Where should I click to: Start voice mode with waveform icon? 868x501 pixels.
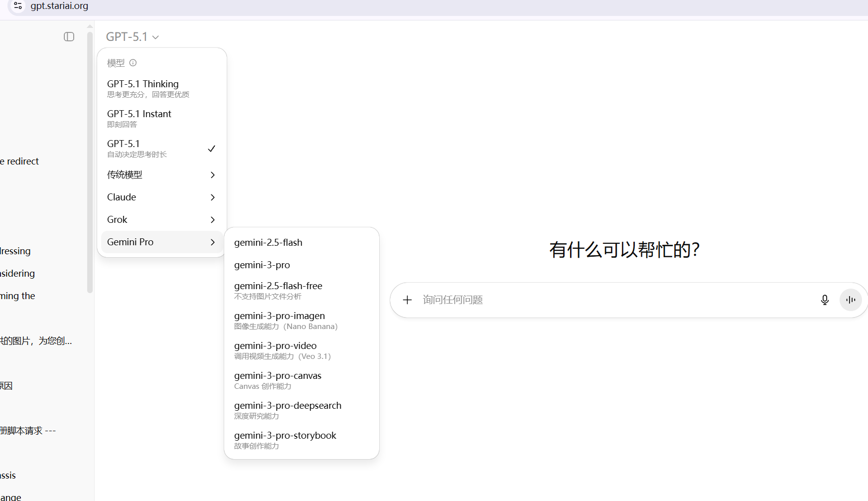click(851, 300)
